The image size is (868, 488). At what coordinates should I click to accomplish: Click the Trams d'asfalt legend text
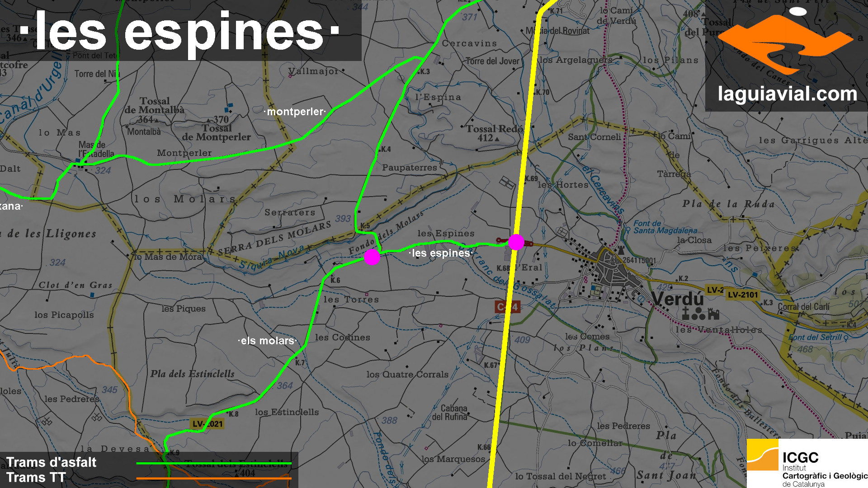coord(51,462)
